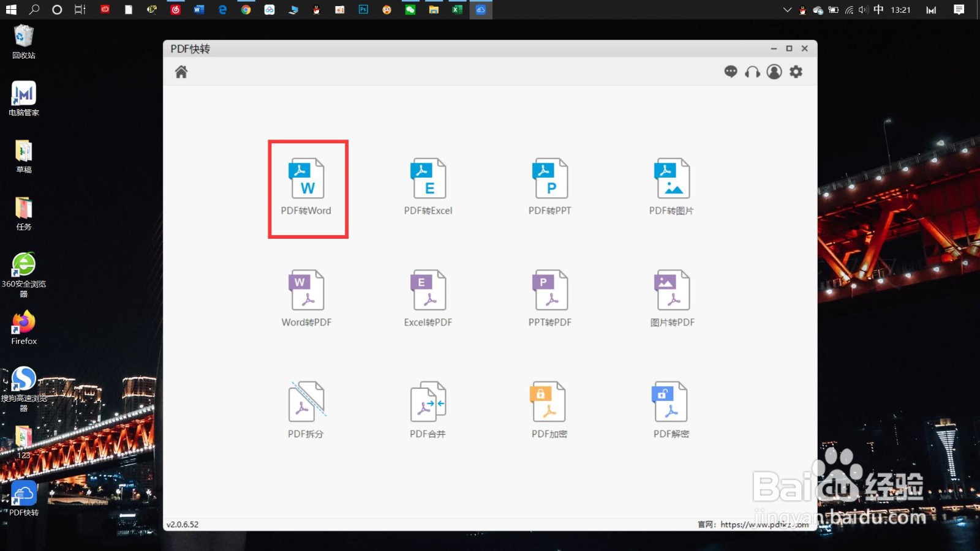980x551 pixels.
Task: Open the PDF转Excel converter
Action: point(428,187)
